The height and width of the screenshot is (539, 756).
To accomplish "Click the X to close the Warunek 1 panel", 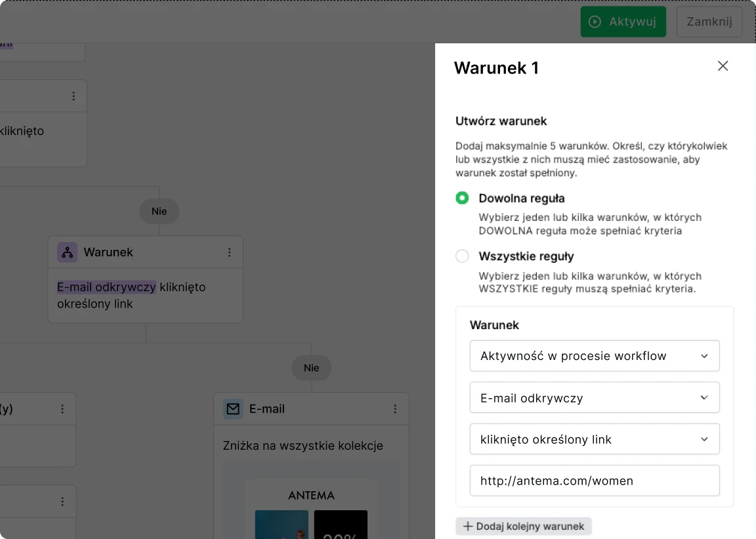I will click(723, 66).
